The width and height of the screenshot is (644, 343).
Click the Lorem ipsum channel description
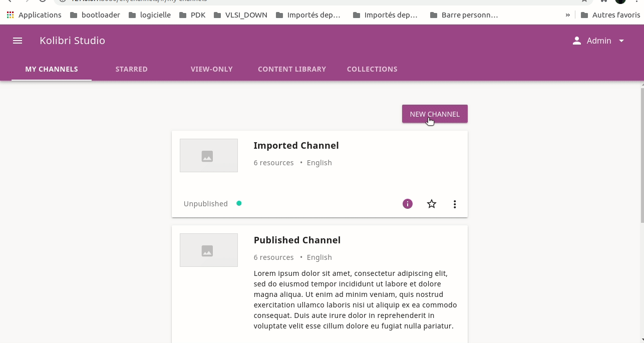[355, 299]
